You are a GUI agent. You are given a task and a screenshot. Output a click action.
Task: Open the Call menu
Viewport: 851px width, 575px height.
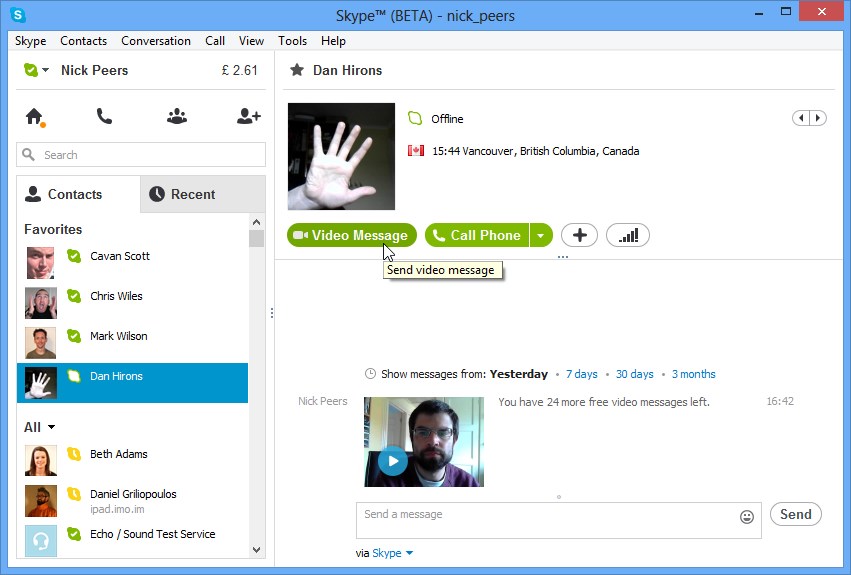tap(215, 41)
